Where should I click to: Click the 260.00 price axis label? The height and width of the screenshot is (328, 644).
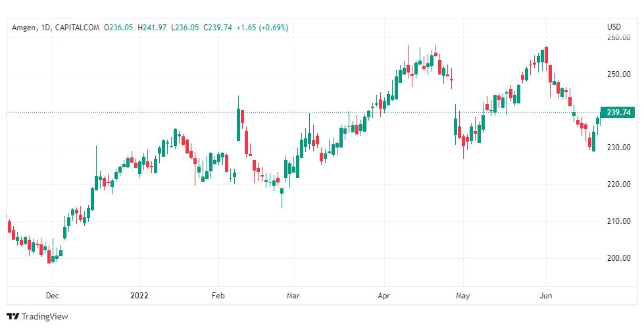pos(618,38)
